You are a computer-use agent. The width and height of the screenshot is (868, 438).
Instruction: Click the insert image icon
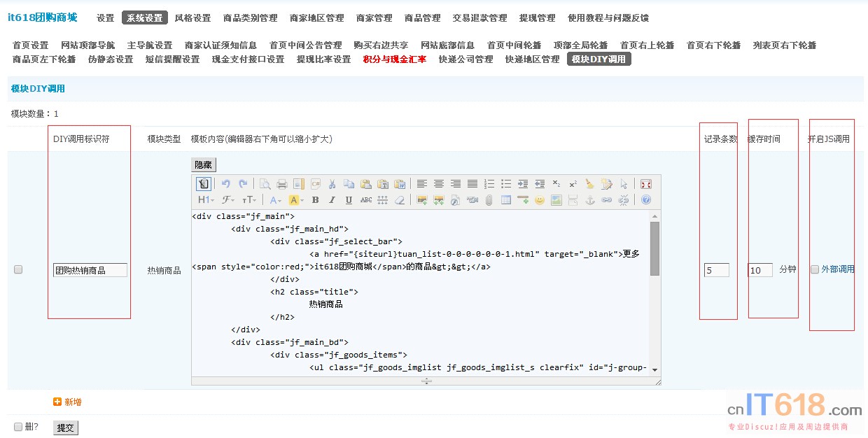tap(422, 200)
